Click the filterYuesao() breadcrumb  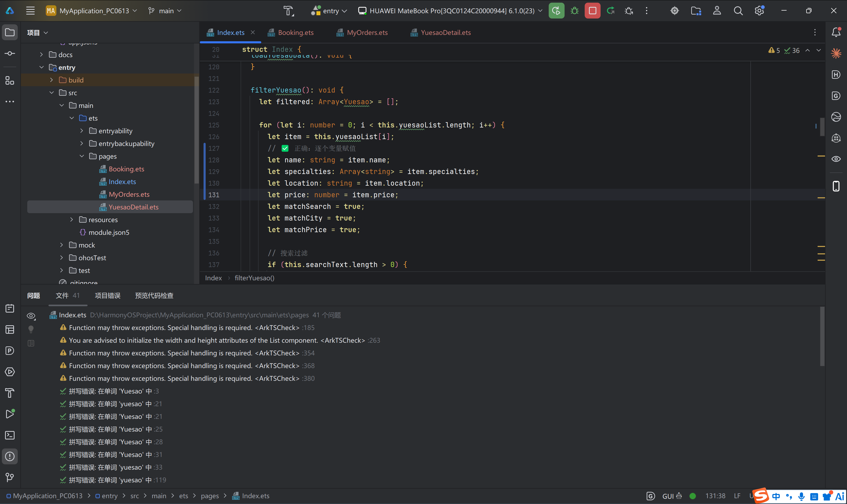click(x=255, y=278)
